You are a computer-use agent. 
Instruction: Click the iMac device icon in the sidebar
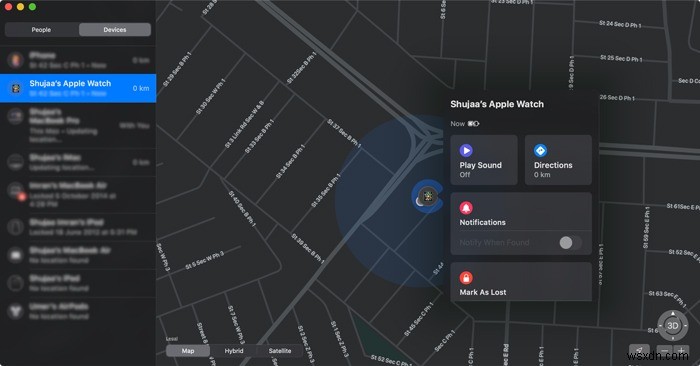click(16, 162)
